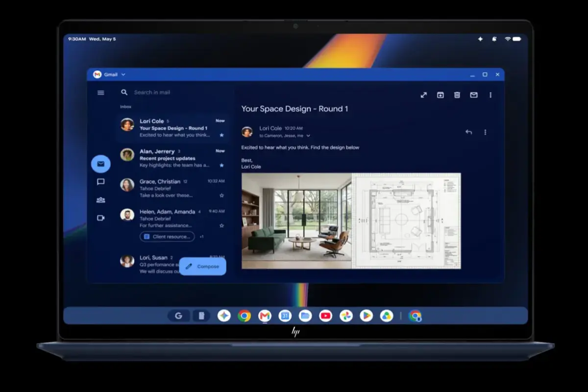
Task: Delete the open email with trash icon
Action: click(457, 95)
